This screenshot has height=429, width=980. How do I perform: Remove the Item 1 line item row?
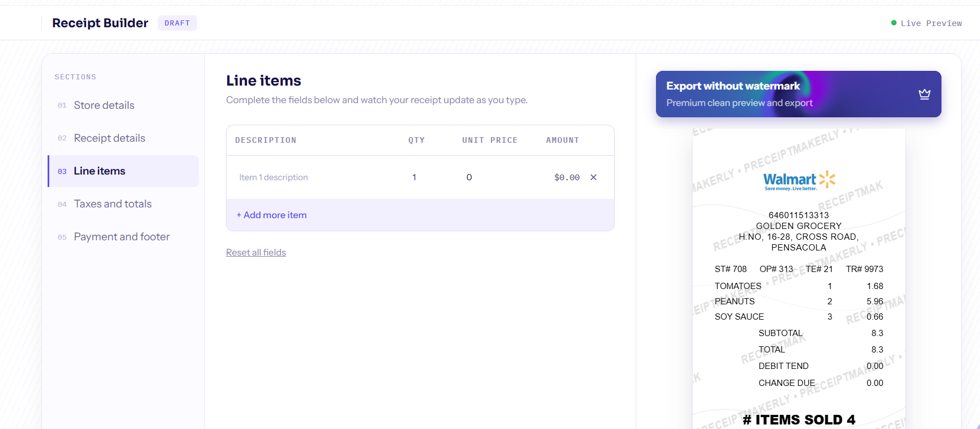[594, 177]
